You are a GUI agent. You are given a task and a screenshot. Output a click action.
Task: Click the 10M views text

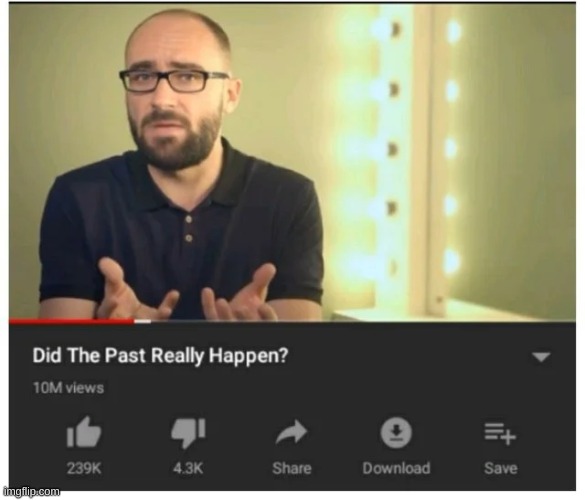point(68,388)
